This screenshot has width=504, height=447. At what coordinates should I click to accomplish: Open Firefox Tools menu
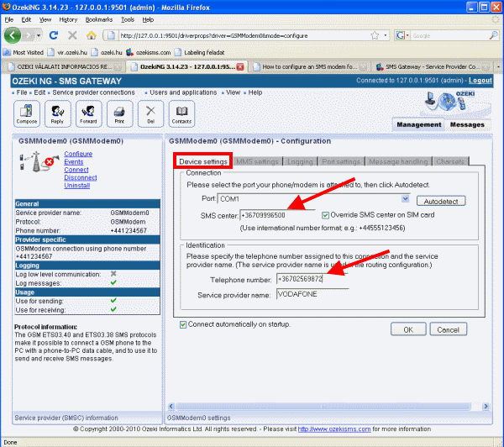coord(128,19)
